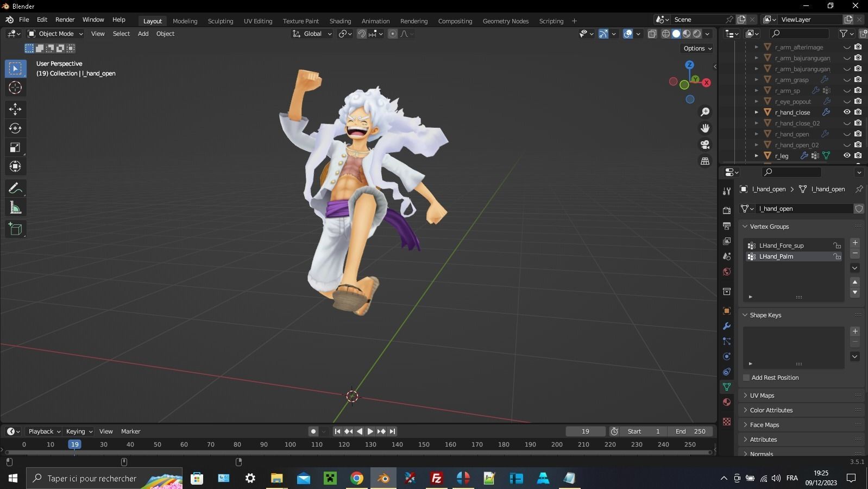Viewport: 868px width, 489px height.
Task: Toggle X-ray display mode
Action: coord(652,34)
